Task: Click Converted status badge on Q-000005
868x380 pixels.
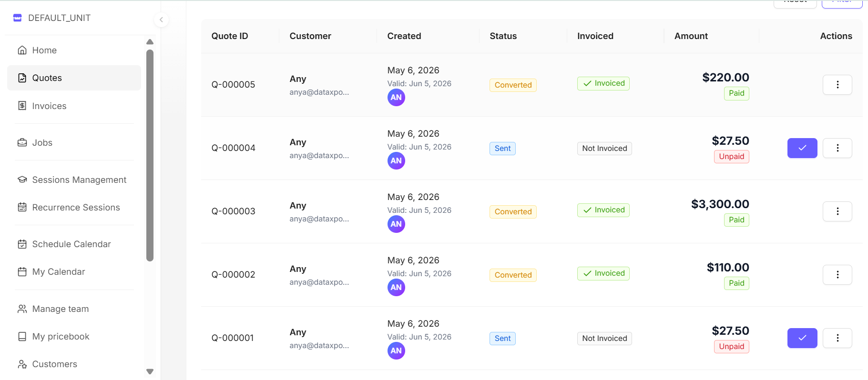Action: [x=513, y=85]
